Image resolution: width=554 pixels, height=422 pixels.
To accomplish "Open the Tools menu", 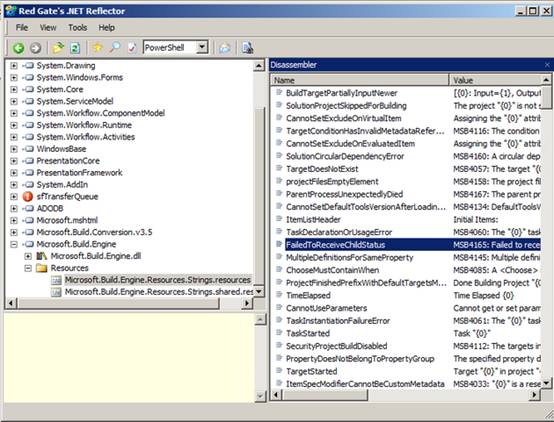I will coord(78,28).
